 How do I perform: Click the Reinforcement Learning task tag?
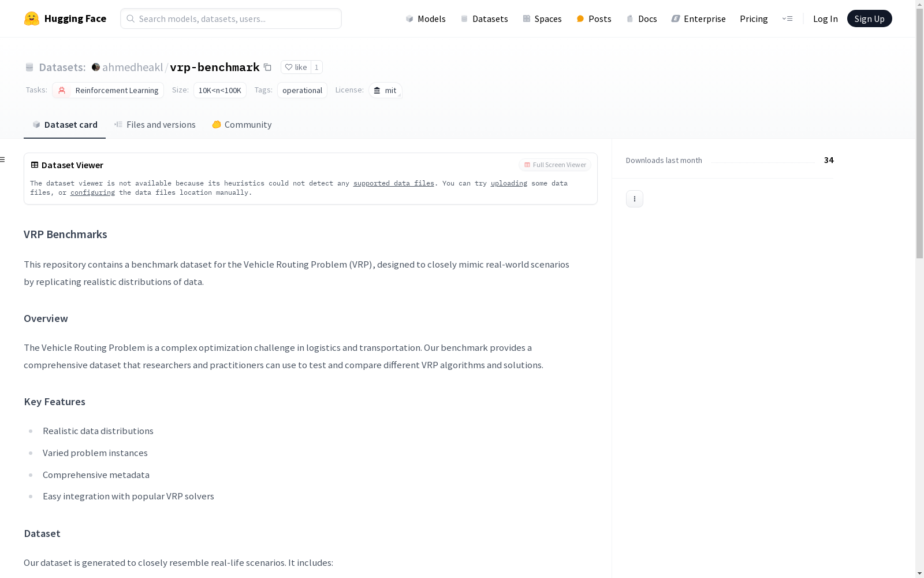point(108,90)
